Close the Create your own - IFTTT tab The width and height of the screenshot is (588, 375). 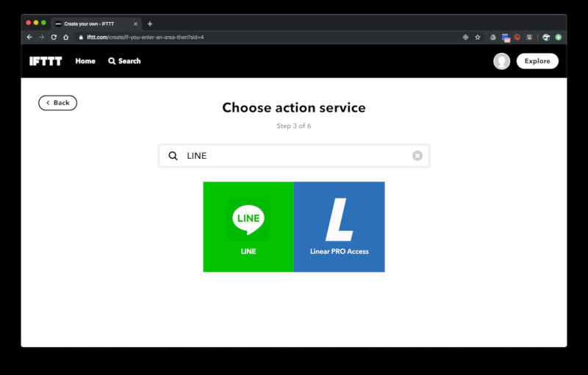tap(135, 24)
